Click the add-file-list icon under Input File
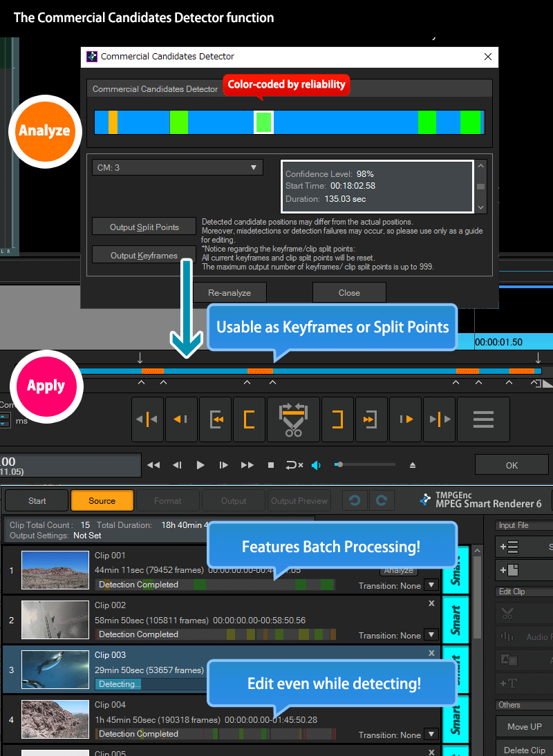The height and width of the screenshot is (756, 553). (x=509, y=547)
